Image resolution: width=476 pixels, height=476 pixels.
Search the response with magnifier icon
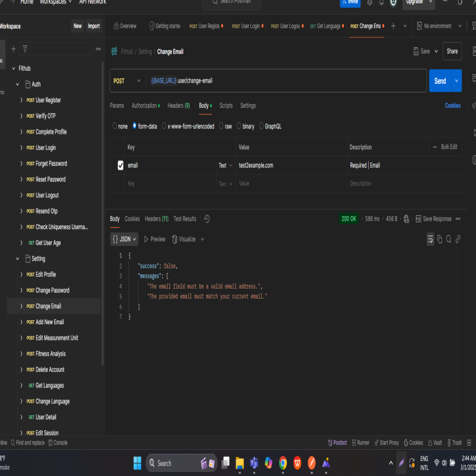[449, 239]
